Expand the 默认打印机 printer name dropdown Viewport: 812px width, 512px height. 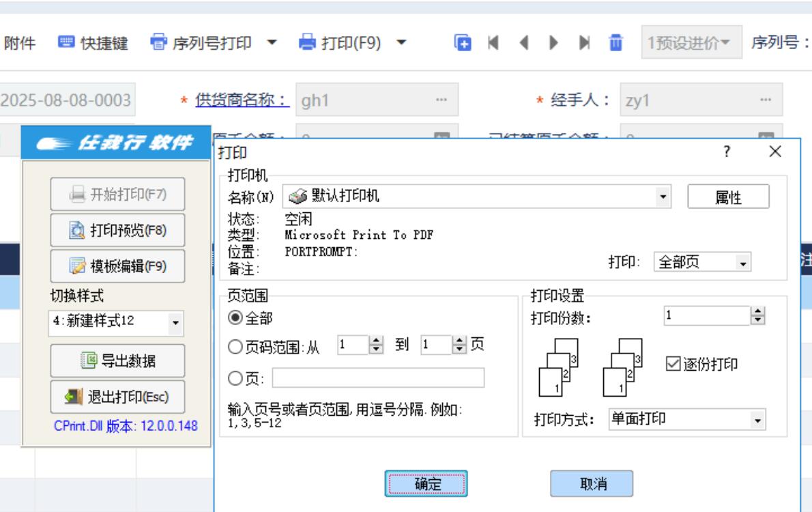pos(662,197)
